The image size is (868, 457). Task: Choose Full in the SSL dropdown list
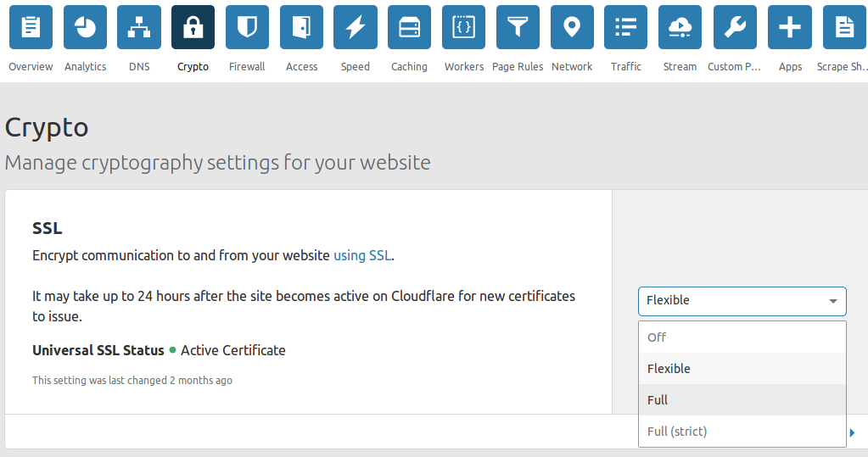click(742, 400)
